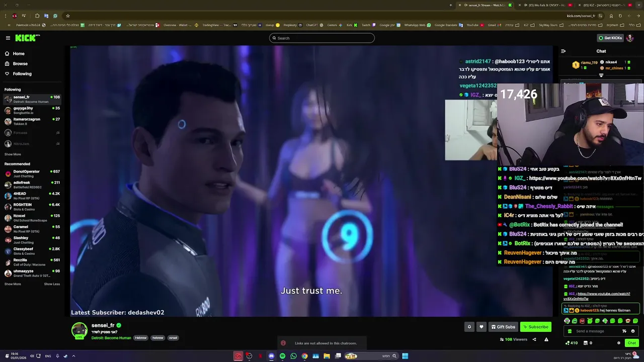Click the KICK logo
Screen dimensions: 644x362
27,38
